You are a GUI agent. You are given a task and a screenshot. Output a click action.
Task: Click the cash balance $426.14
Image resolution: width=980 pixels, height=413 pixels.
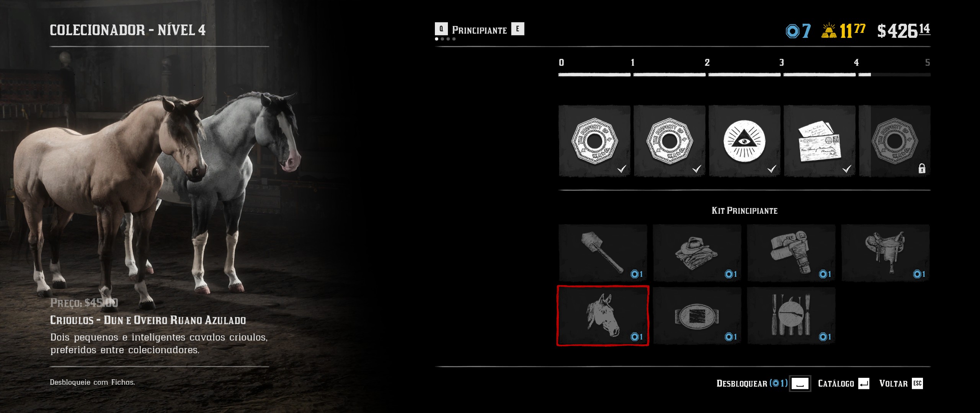point(904,31)
